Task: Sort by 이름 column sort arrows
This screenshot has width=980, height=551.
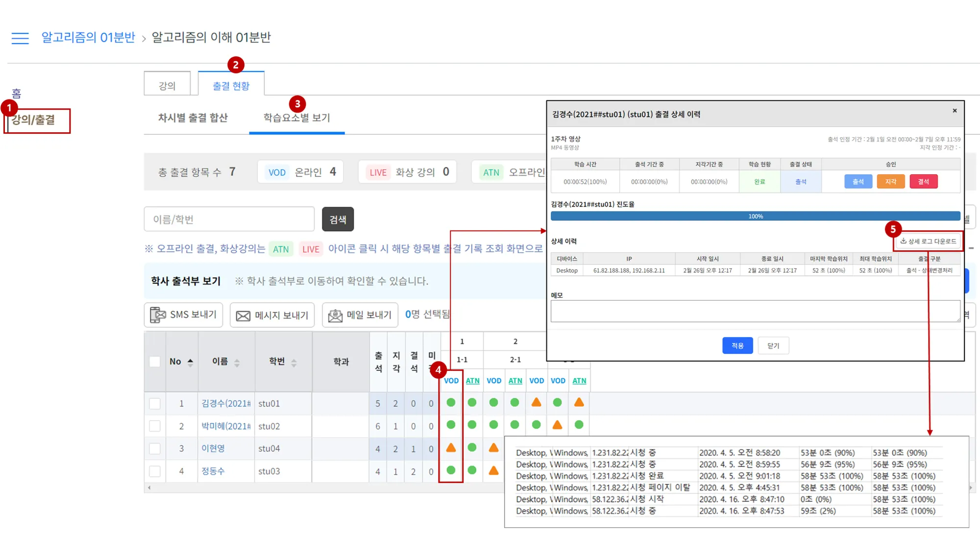Action: tap(237, 362)
